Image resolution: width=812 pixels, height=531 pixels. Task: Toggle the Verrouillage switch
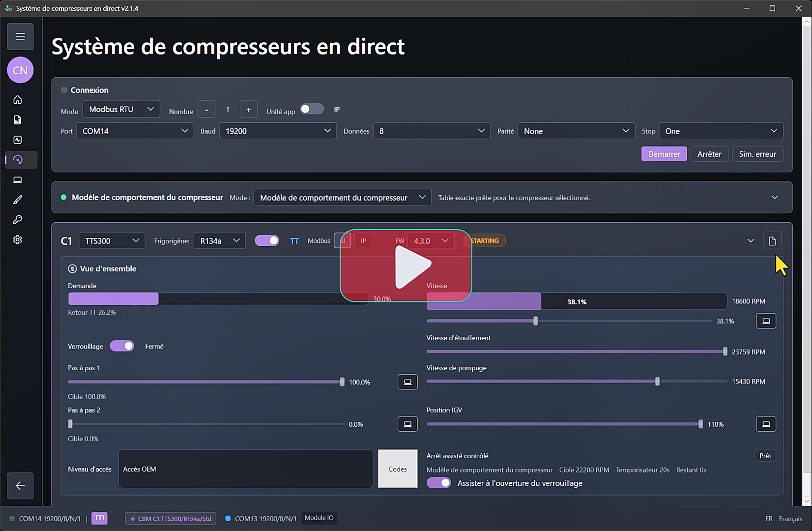(122, 346)
